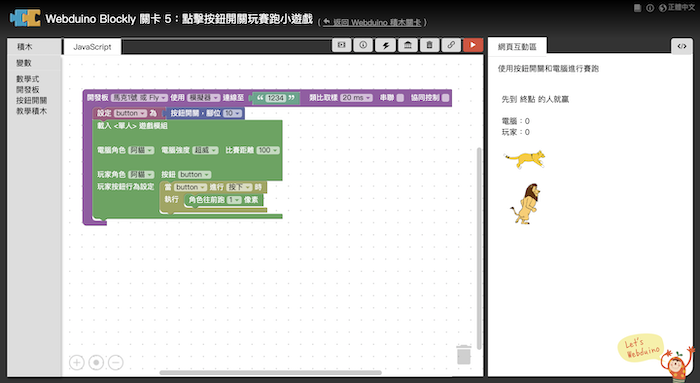Open the museum building icon in toolbar
Viewport: 700px width, 383px height.
click(x=408, y=45)
